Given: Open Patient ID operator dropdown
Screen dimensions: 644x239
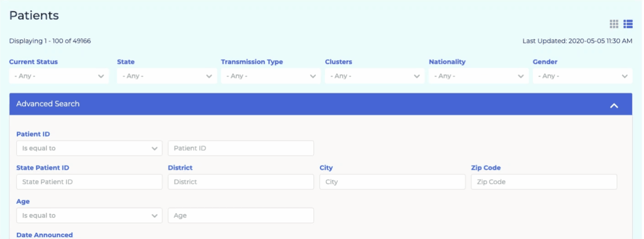Looking at the screenshot, I should (x=89, y=148).
